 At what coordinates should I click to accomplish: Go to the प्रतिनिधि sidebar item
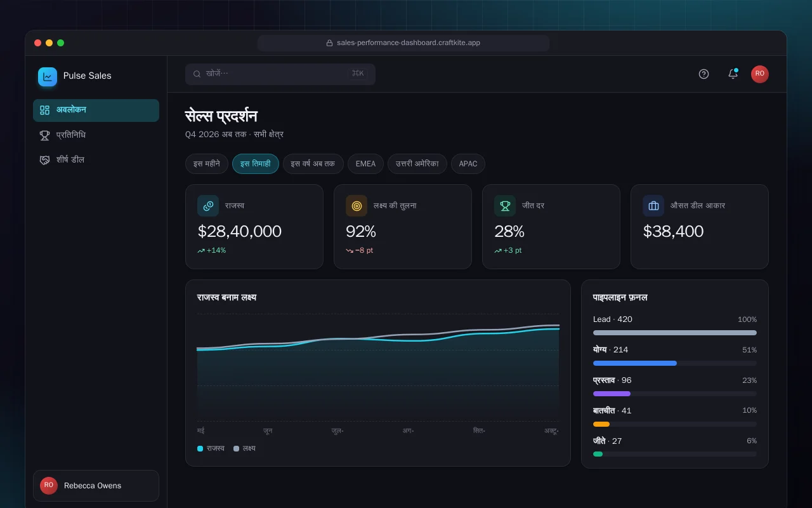(96, 135)
